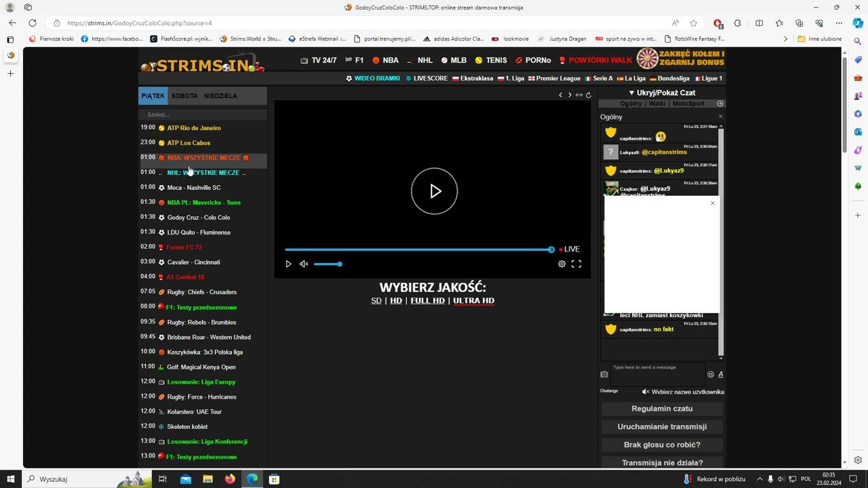The width and height of the screenshot is (868, 488).
Task: Open split screen view in Edge
Action: 759,23
